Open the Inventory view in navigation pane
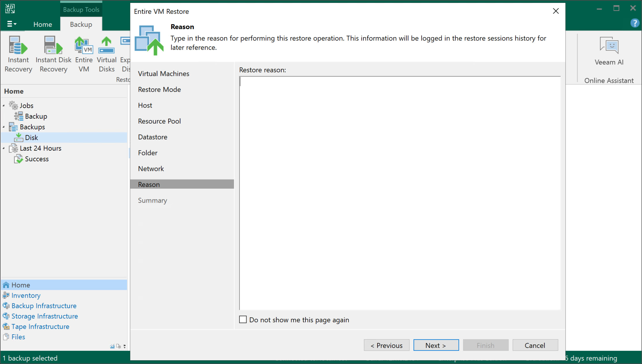 pos(26,295)
